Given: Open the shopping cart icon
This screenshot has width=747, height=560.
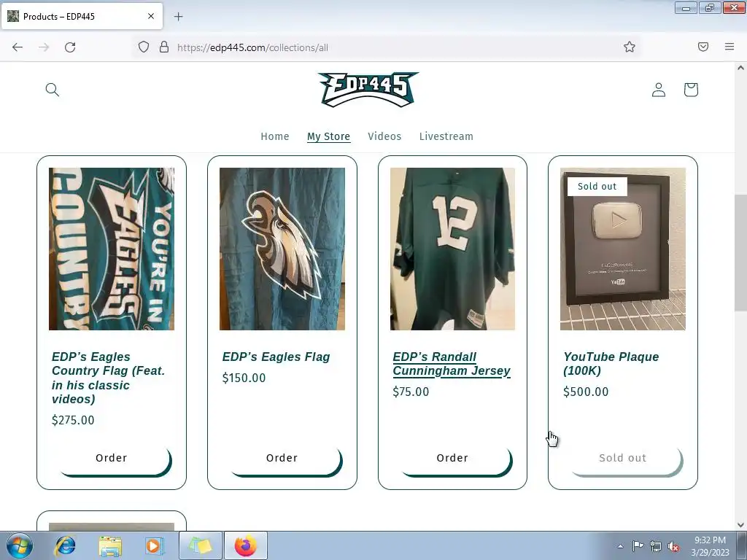Looking at the screenshot, I should 691,90.
